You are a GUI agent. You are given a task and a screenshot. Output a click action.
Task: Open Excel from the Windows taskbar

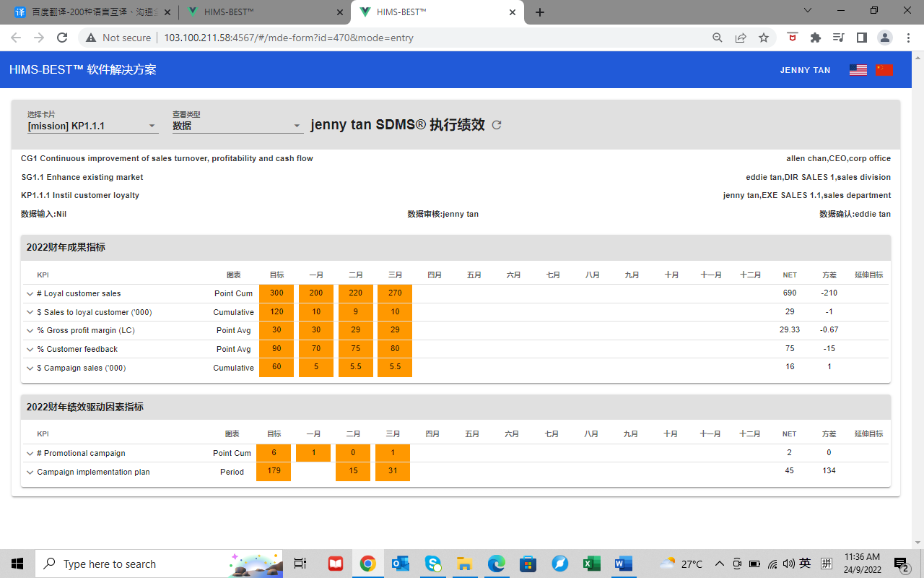click(x=592, y=564)
